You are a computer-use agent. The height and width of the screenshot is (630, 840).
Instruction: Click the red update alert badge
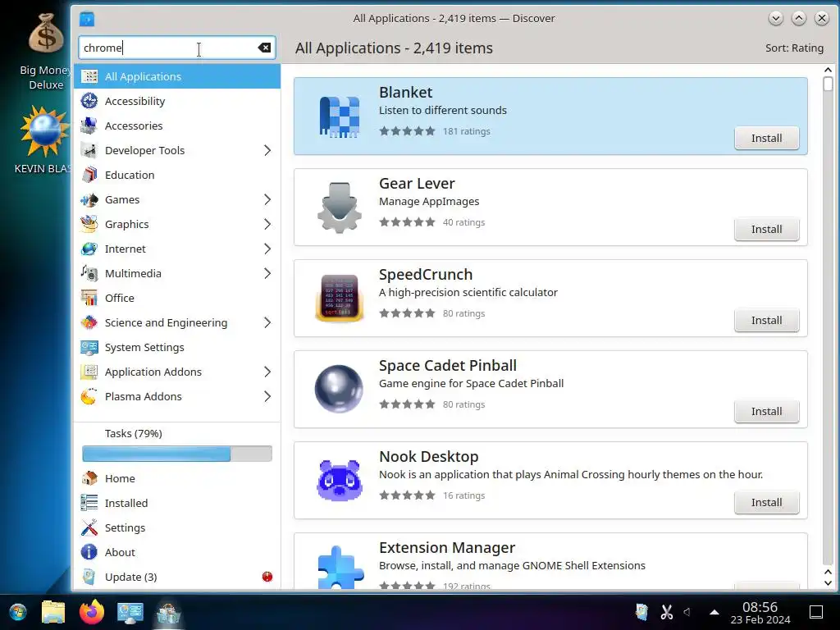point(267,577)
